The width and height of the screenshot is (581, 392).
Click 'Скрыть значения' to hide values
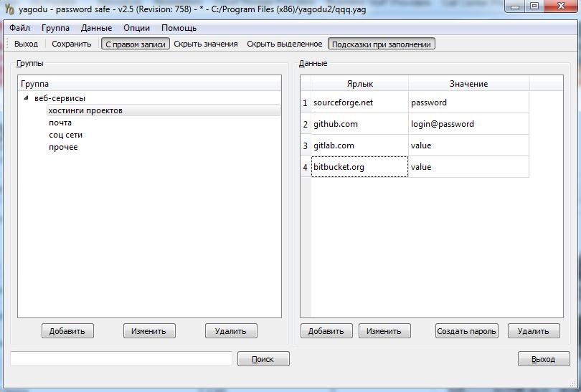coord(206,44)
